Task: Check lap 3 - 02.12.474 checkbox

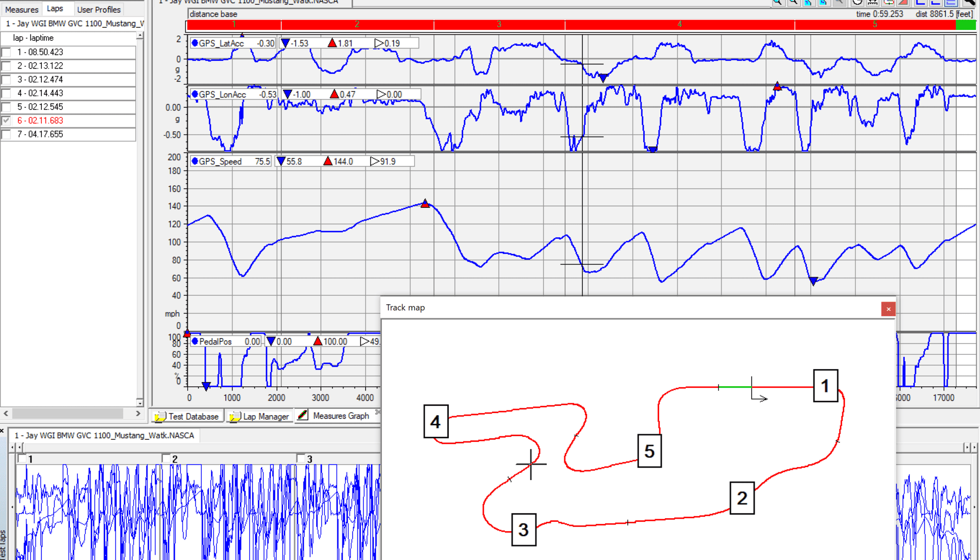Action: (6, 79)
